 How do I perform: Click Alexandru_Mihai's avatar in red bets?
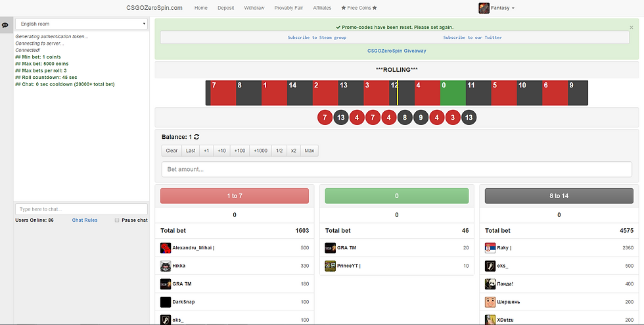click(x=166, y=248)
